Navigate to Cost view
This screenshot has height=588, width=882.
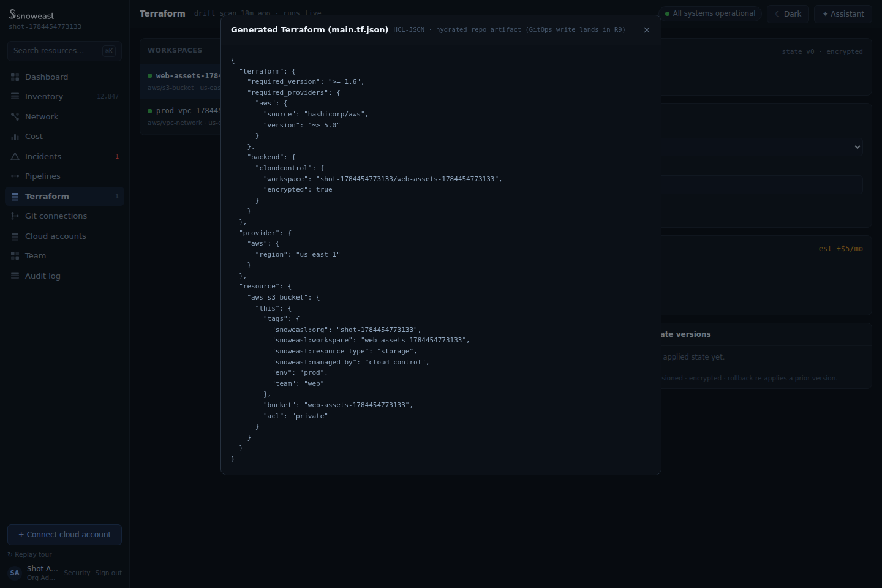tap(64, 137)
